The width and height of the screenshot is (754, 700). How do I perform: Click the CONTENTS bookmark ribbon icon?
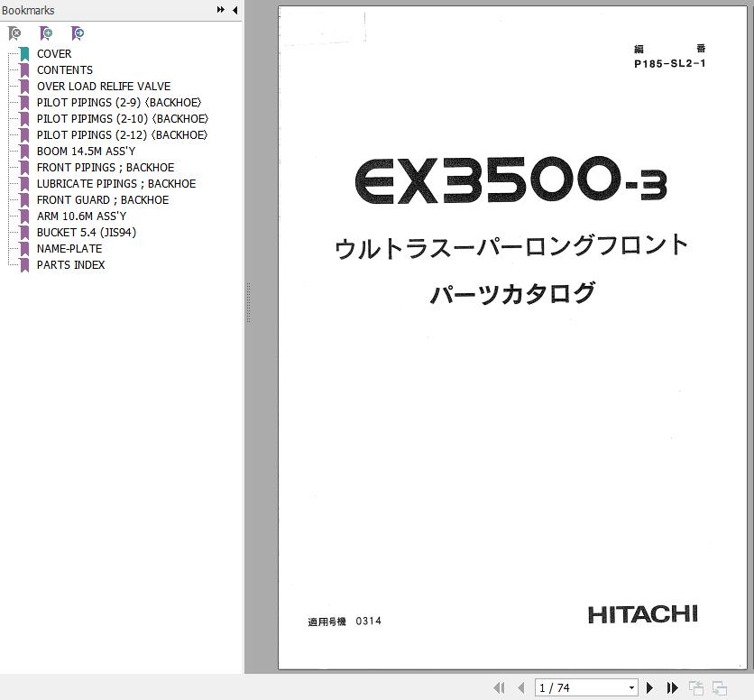[24, 70]
